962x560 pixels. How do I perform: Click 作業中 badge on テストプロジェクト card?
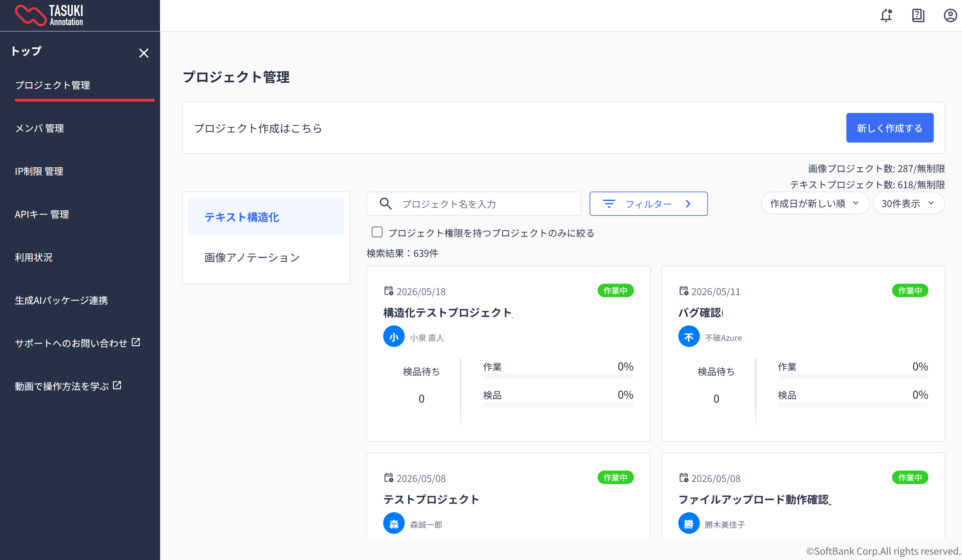[x=615, y=477]
